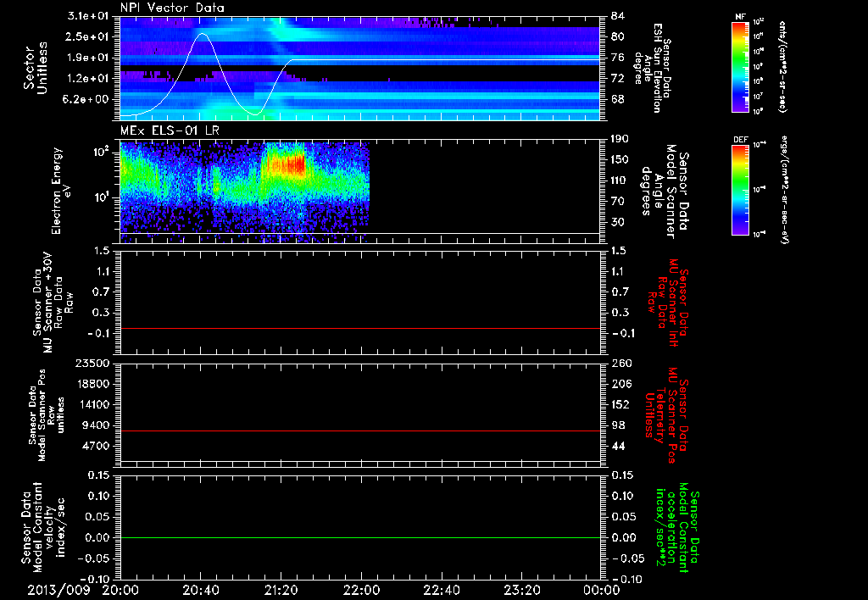The width and height of the screenshot is (868, 600).
Task: Click the 44 telemetry tick value
Action: tap(618, 446)
